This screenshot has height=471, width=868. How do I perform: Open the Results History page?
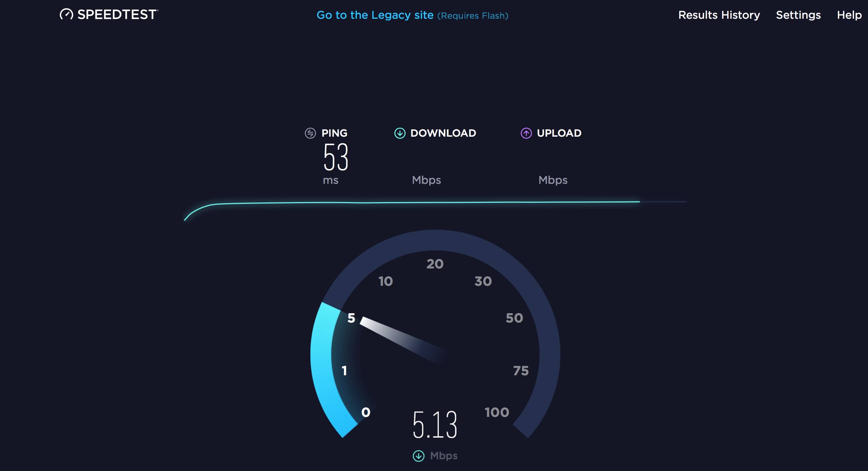coord(719,14)
